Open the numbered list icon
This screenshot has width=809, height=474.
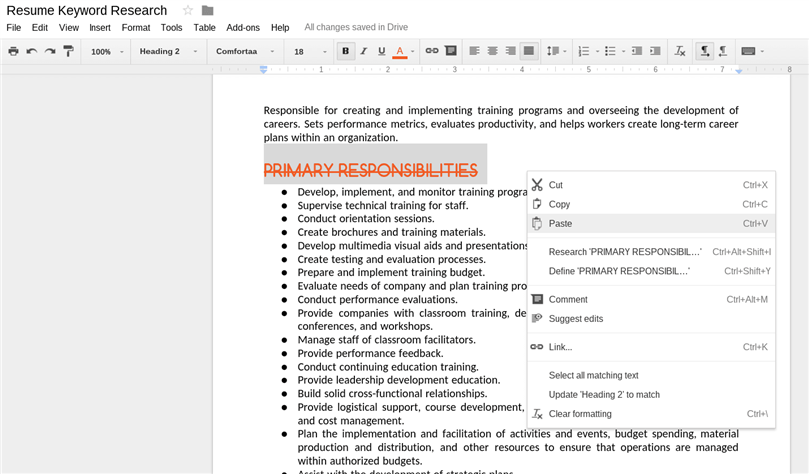click(x=584, y=51)
